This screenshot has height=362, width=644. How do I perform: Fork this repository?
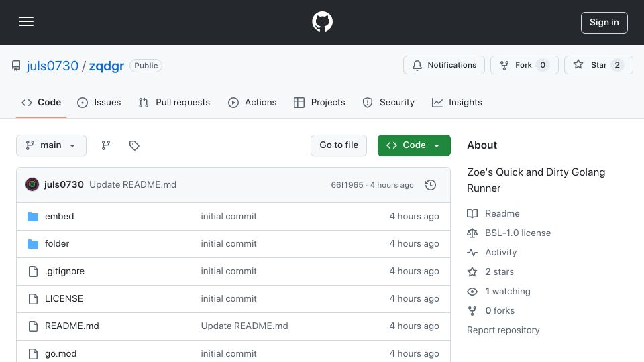(524, 65)
